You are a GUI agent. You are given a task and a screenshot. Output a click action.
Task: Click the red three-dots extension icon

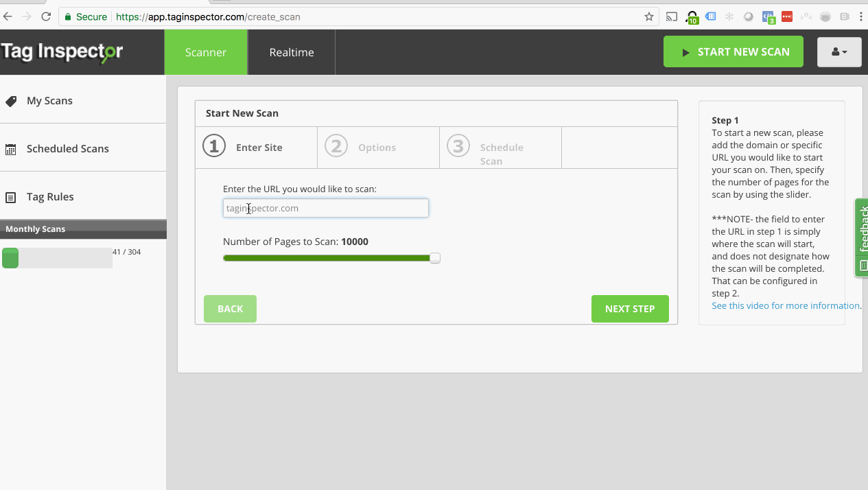coord(788,16)
